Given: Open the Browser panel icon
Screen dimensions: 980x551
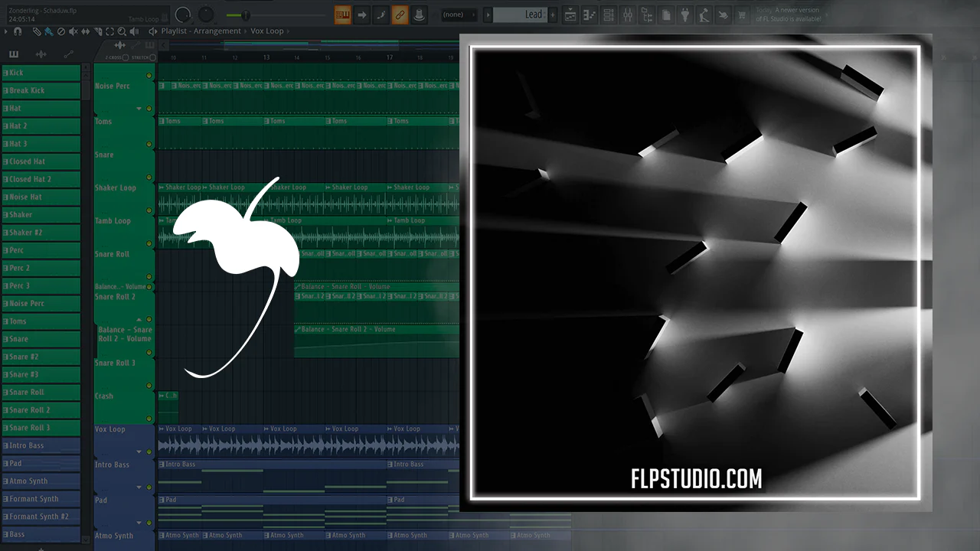Looking at the screenshot, I should coord(647,15).
